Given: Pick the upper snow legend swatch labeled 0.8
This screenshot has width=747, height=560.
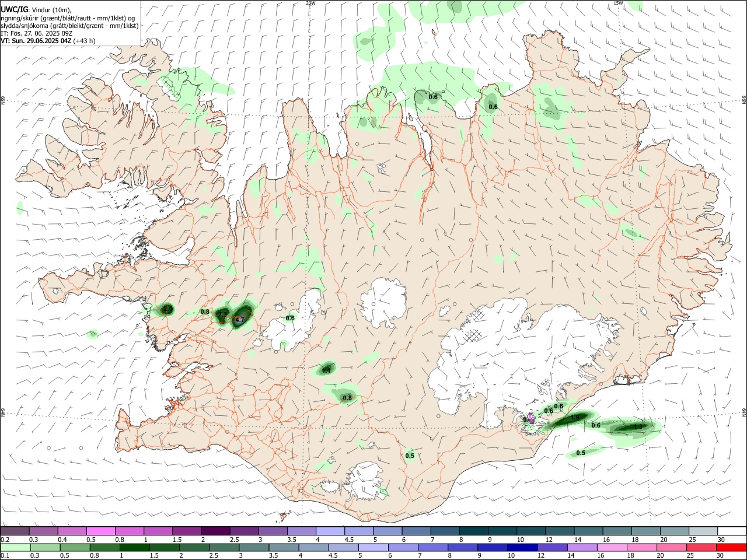Looking at the screenshot, I should click(129, 531).
